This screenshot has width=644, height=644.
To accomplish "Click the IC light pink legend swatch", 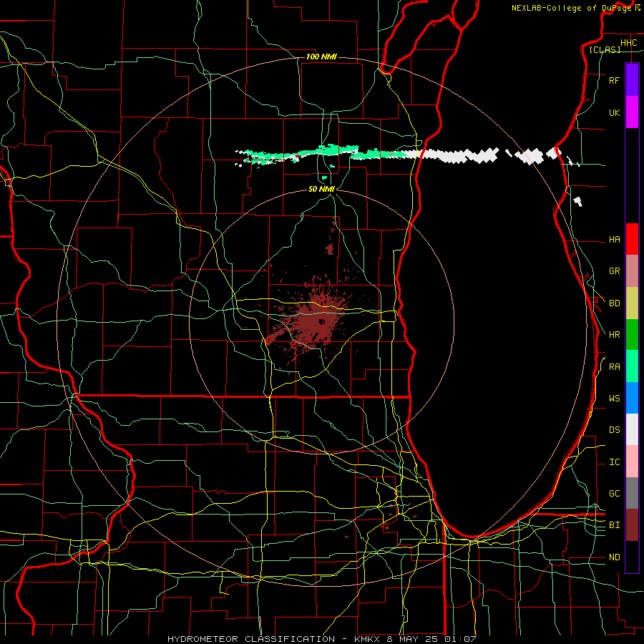I will tap(632, 462).
